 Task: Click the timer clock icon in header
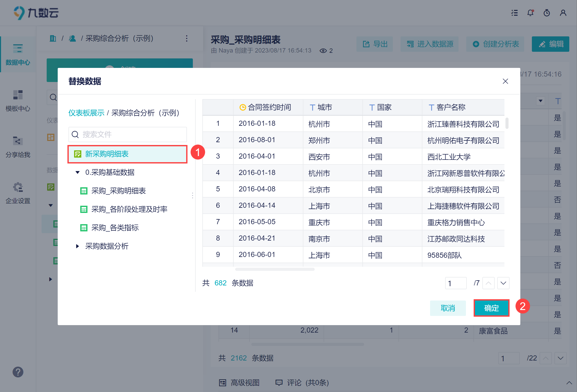[x=546, y=13]
